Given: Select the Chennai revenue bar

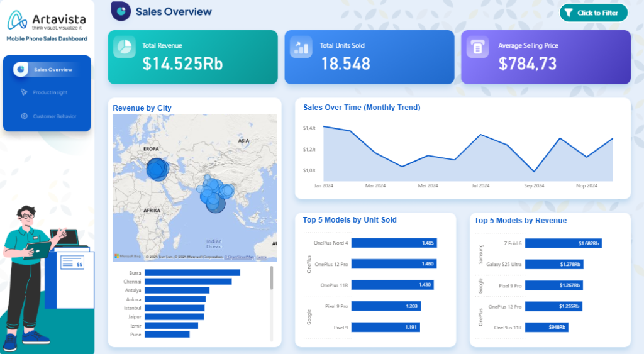Looking at the screenshot, I should (188, 281).
